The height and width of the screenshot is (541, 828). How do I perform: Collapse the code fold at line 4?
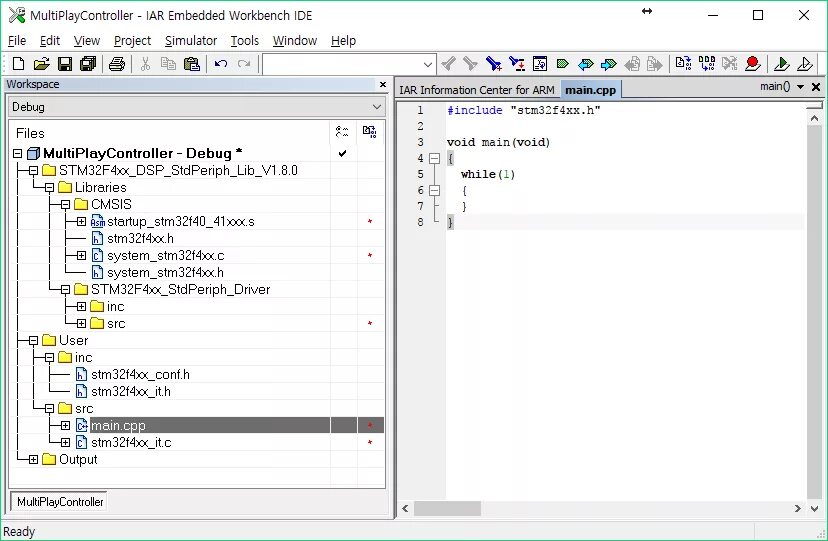(x=435, y=158)
